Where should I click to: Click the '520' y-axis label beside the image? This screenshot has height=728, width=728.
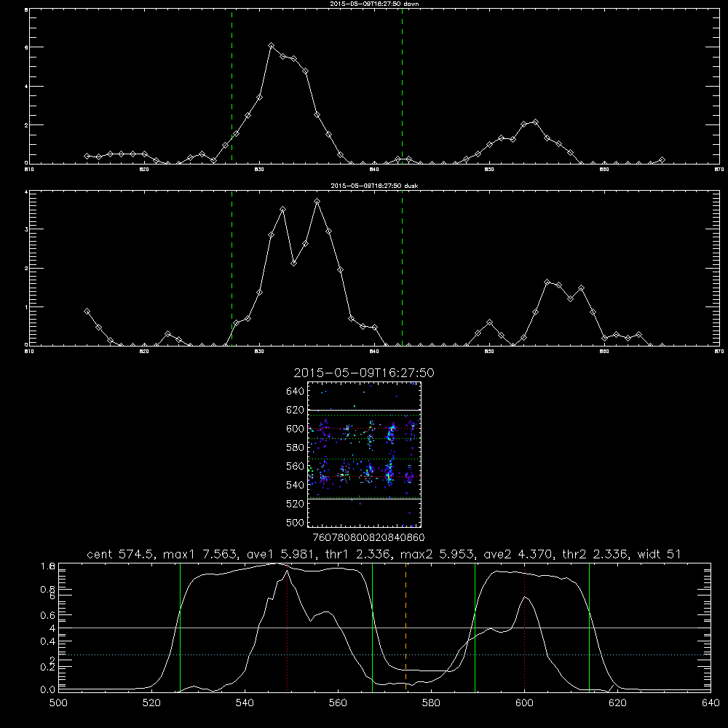296,504
